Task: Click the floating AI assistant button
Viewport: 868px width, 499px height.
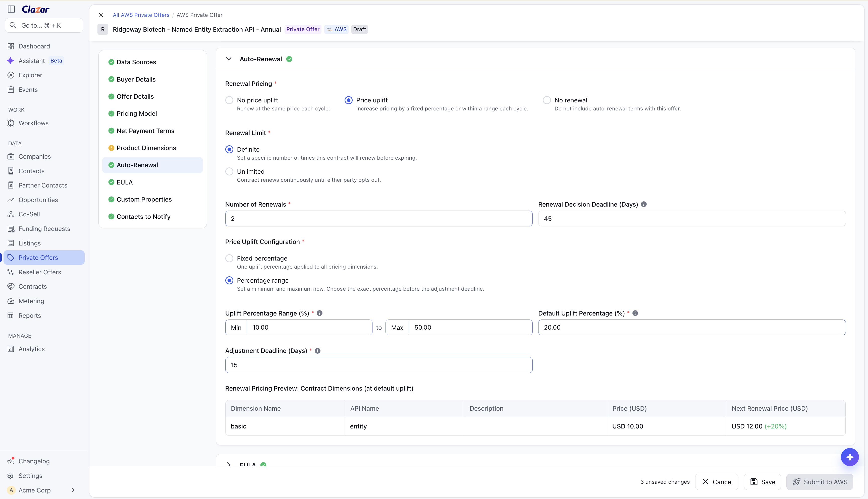Action: [x=849, y=457]
